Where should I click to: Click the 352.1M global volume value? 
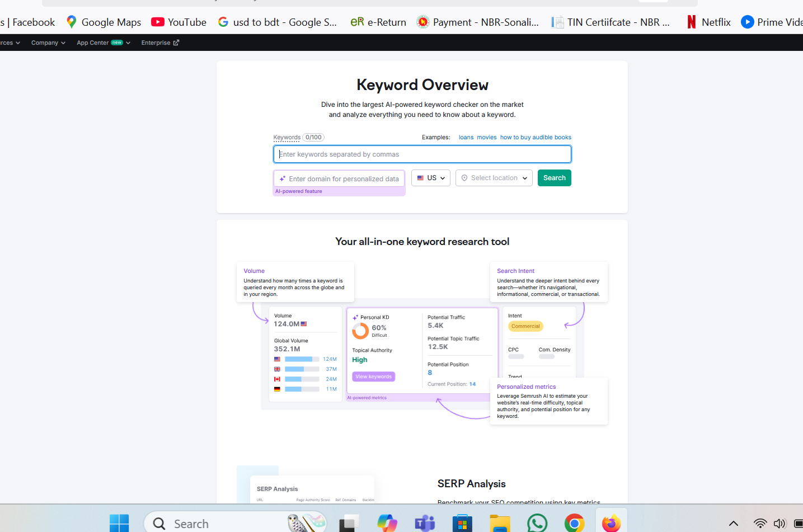click(x=287, y=349)
